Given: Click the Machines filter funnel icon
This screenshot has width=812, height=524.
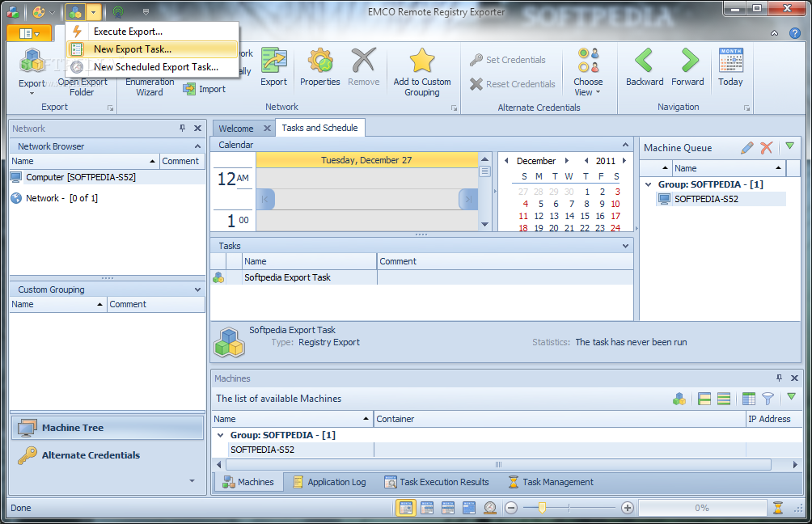Looking at the screenshot, I should click(768, 398).
